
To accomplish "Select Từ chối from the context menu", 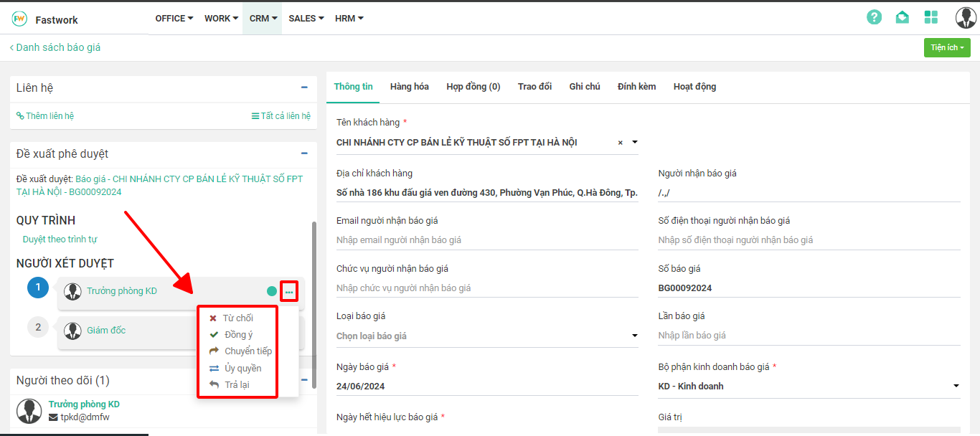I will (x=237, y=318).
